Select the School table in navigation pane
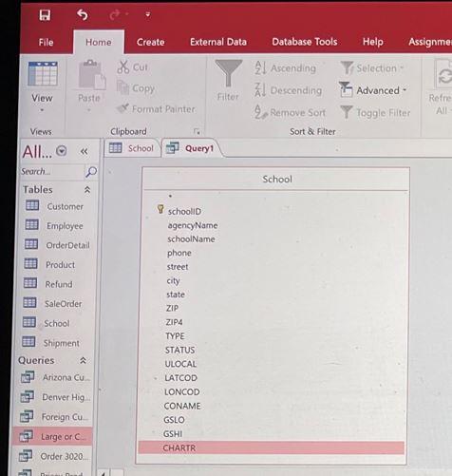452x476 pixels. pos(56,323)
